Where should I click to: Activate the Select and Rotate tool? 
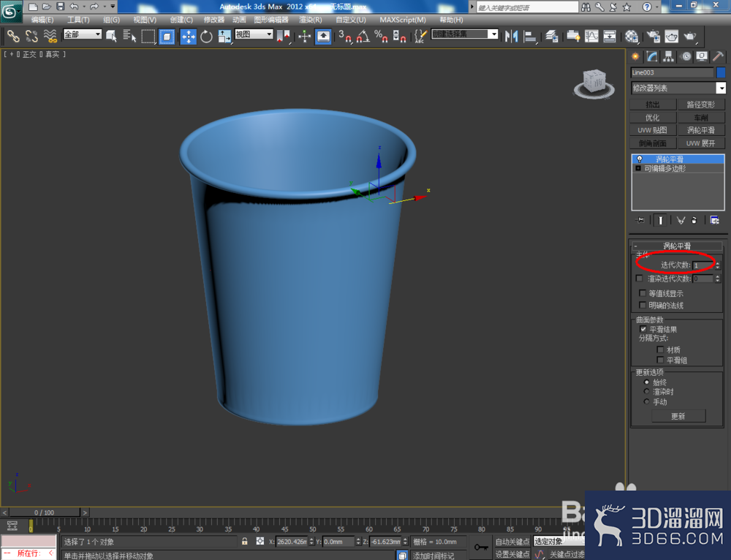pyautogui.click(x=206, y=37)
